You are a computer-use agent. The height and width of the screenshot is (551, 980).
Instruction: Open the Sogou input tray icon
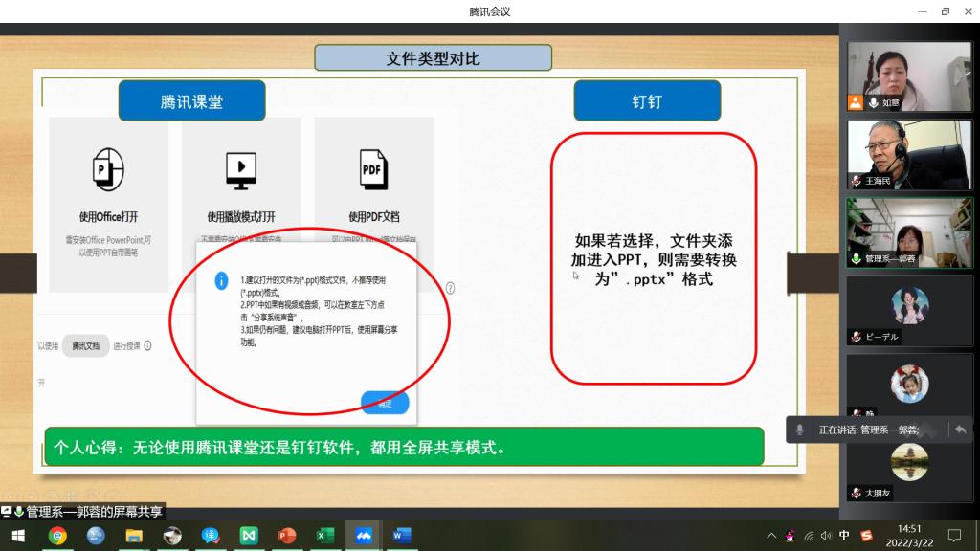tap(866, 536)
